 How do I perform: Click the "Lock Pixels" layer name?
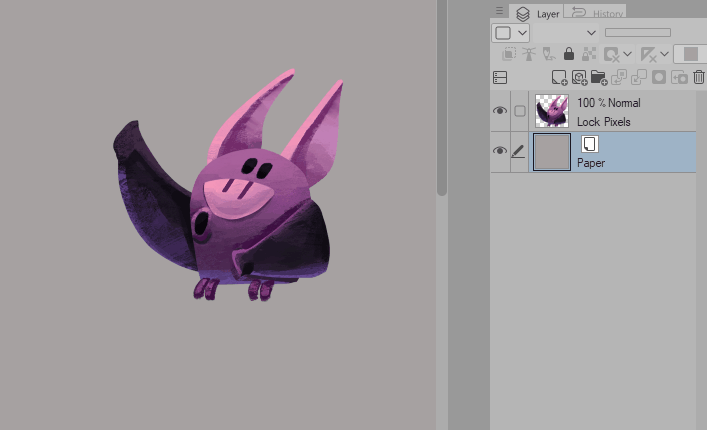[x=604, y=122]
